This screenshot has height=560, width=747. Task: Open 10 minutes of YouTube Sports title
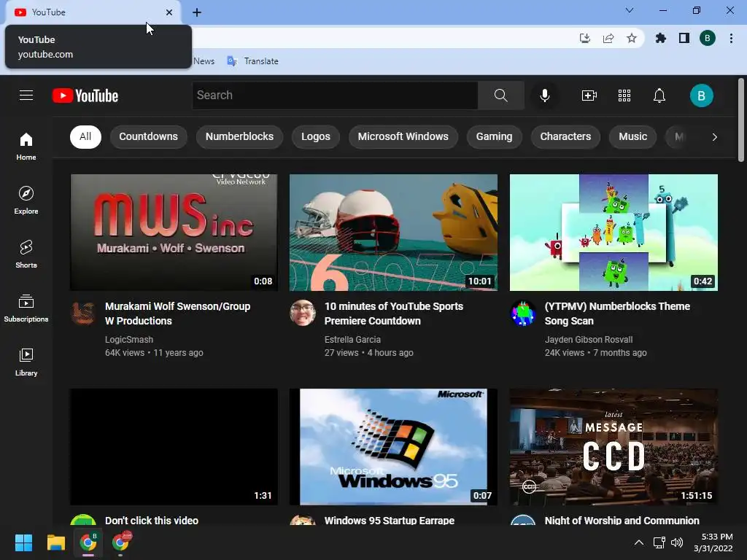tap(393, 314)
